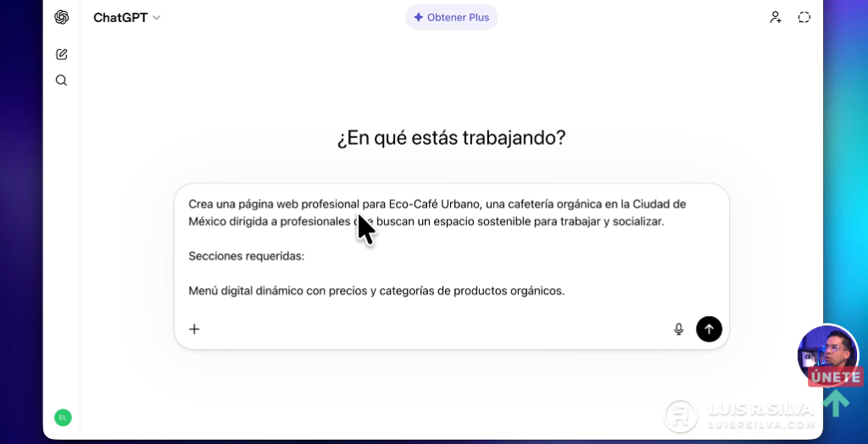The image size is (868, 444).
Task: Toggle temporary chat dashed circle icon
Action: coord(804,17)
